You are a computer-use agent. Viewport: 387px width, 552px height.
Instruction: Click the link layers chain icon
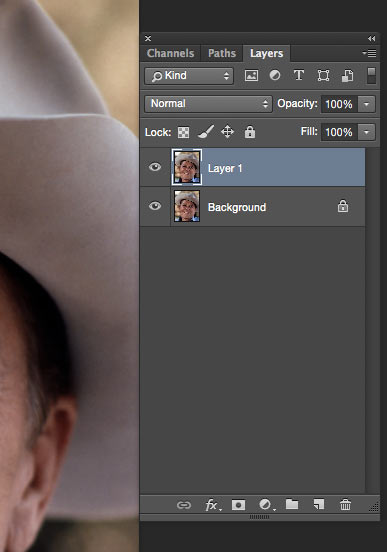[x=184, y=505]
